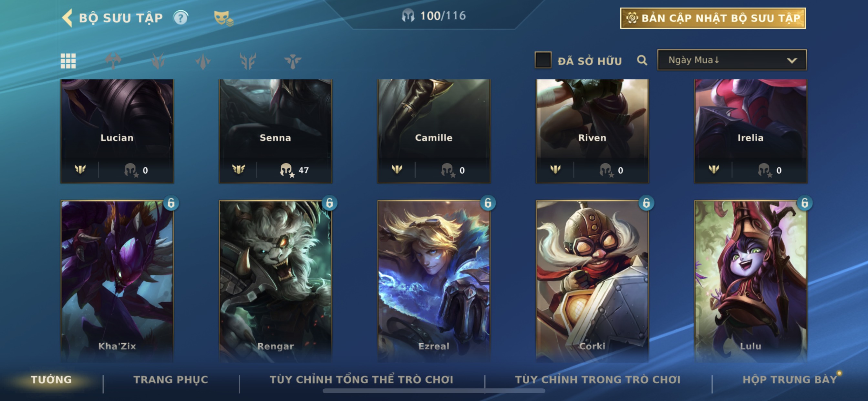
Task: Click the search magnifier icon
Action: pyautogui.click(x=642, y=60)
